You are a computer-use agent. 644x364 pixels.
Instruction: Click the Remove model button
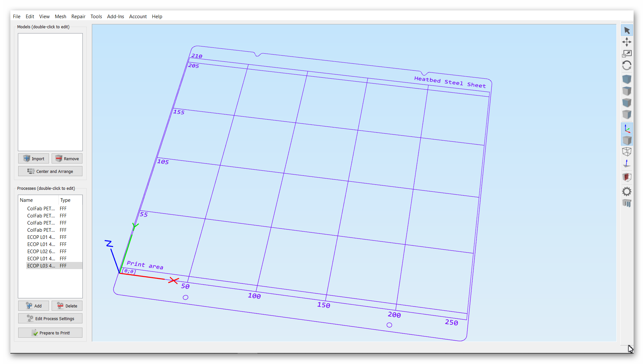[x=67, y=159]
